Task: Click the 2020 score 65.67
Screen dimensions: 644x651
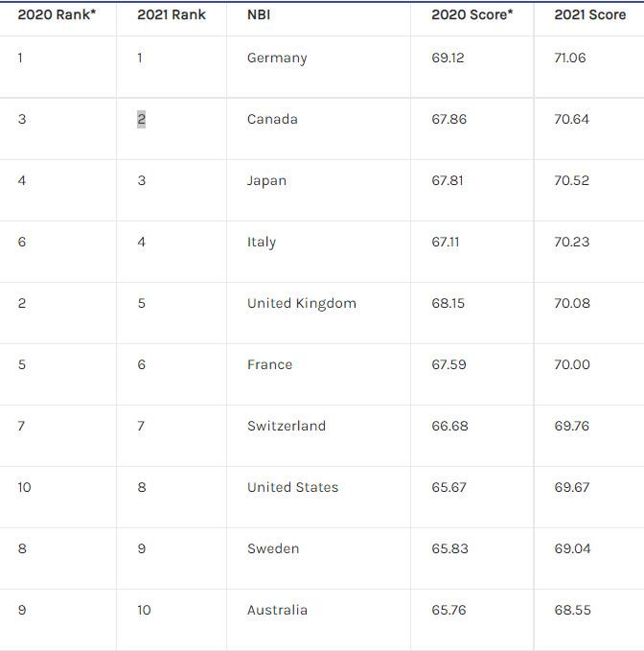Action: point(448,487)
